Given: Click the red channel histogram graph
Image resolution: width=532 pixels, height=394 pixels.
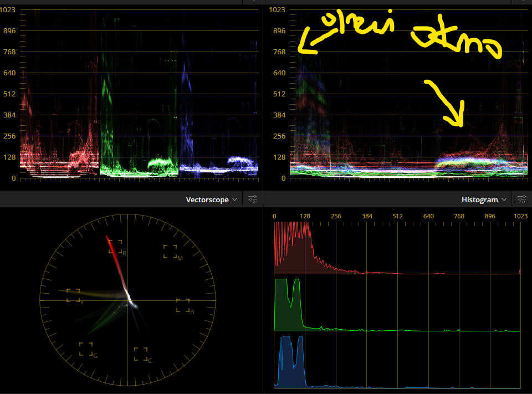Looking at the screenshot, I should [397, 248].
